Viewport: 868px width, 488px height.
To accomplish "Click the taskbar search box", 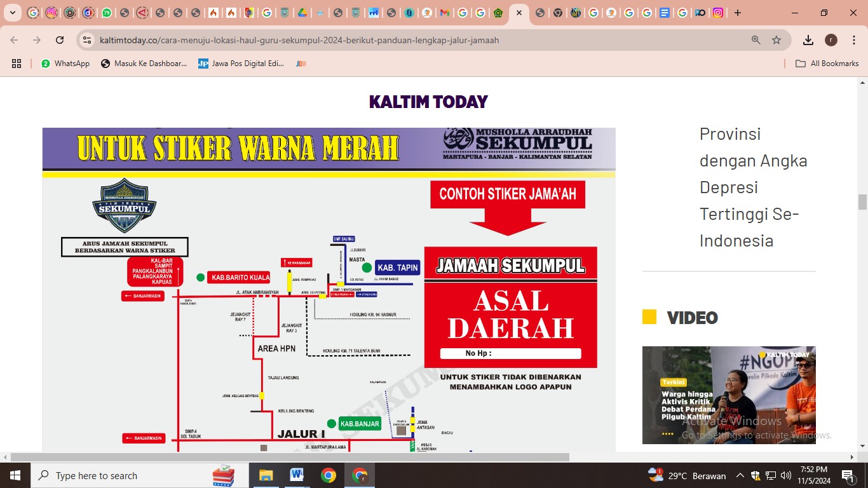I will pos(140,475).
